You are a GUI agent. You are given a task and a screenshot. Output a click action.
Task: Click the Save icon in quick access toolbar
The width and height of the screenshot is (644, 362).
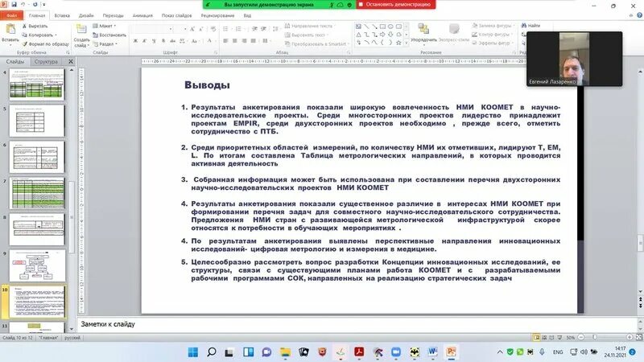click(x=14, y=5)
